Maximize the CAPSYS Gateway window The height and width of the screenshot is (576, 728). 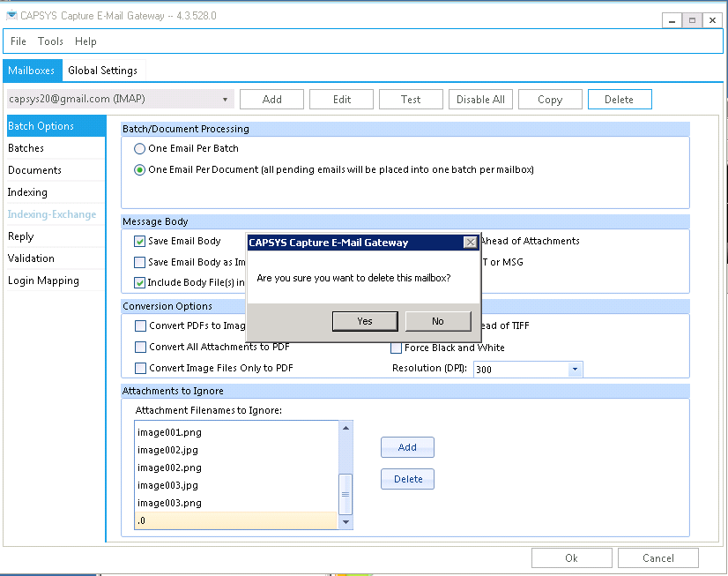(x=692, y=20)
